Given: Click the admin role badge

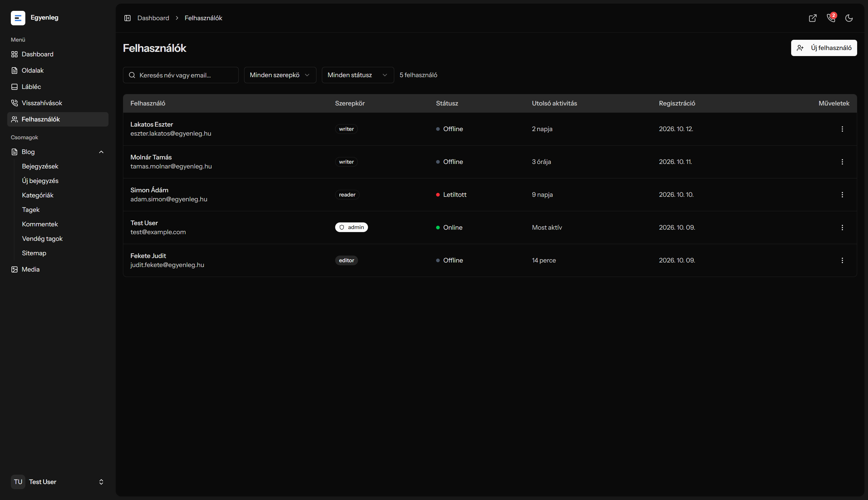Looking at the screenshot, I should 351,227.
